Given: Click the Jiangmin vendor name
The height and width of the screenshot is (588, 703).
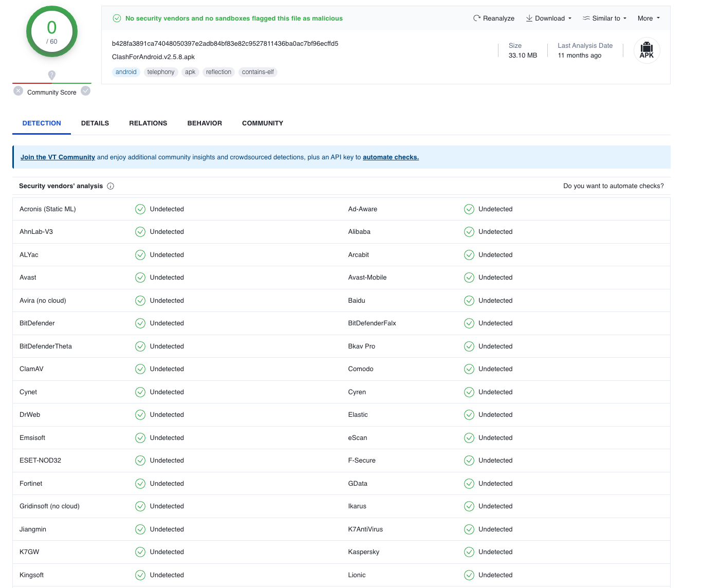Looking at the screenshot, I should tap(33, 529).
